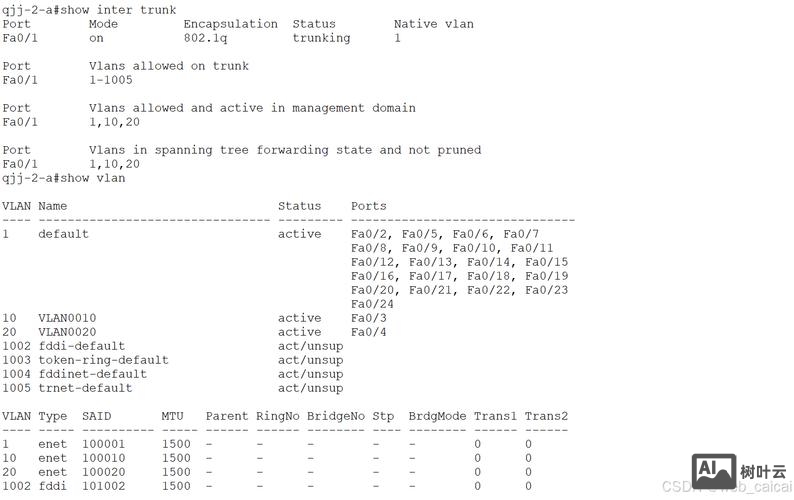Click the VLAN0010 name entry
794x500 pixels.
(x=67, y=318)
